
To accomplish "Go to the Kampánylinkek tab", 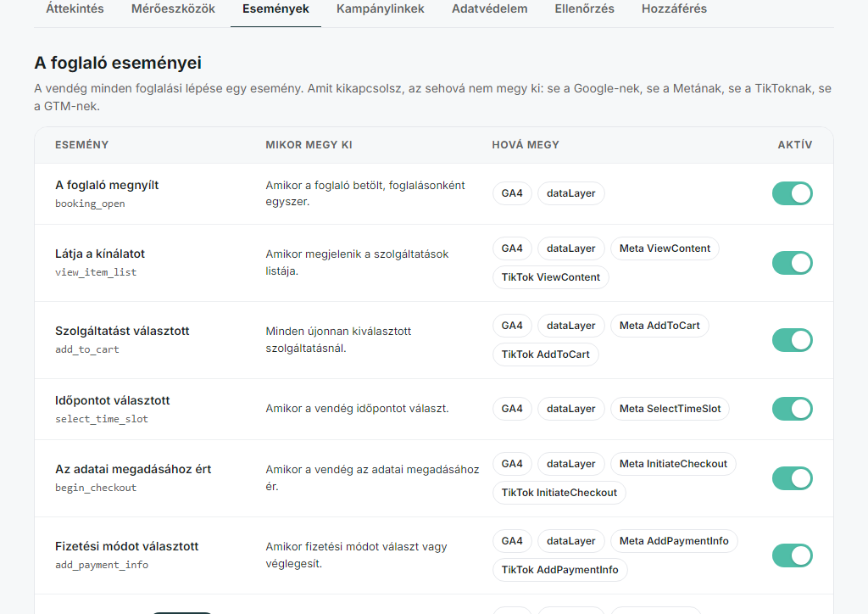I will point(381,8).
